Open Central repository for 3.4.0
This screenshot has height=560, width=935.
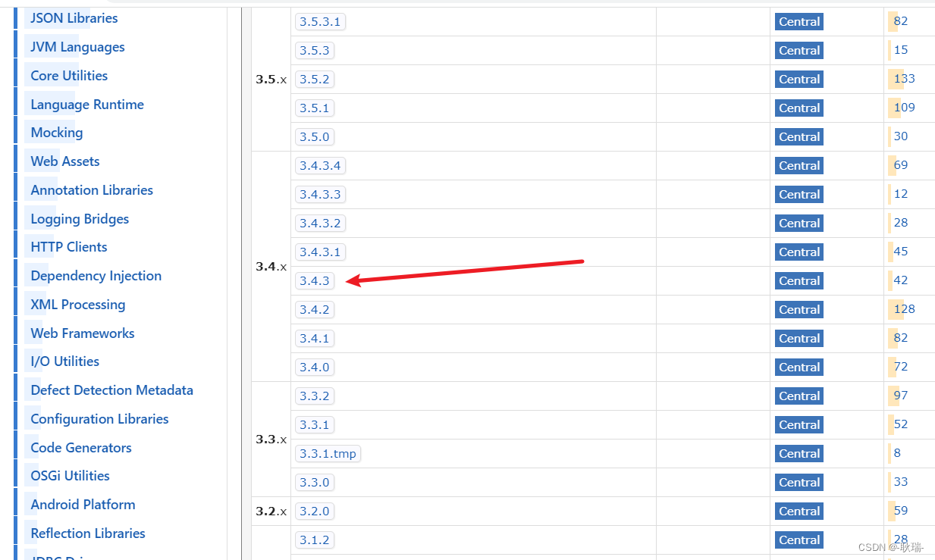(799, 368)
